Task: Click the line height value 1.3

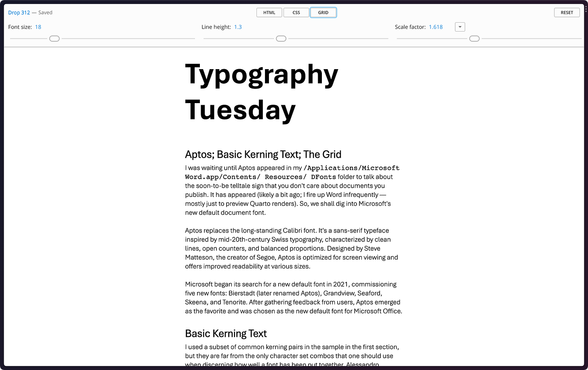Action: [238, 27]
